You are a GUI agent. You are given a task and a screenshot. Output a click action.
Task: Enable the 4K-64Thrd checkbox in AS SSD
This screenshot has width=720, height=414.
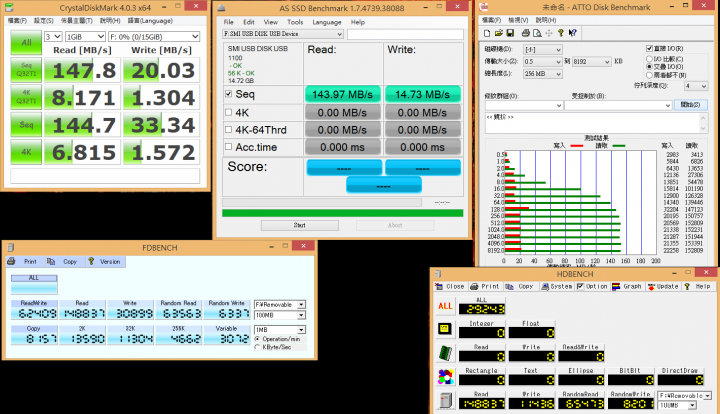pyautogui.click(x=229, y=130)
